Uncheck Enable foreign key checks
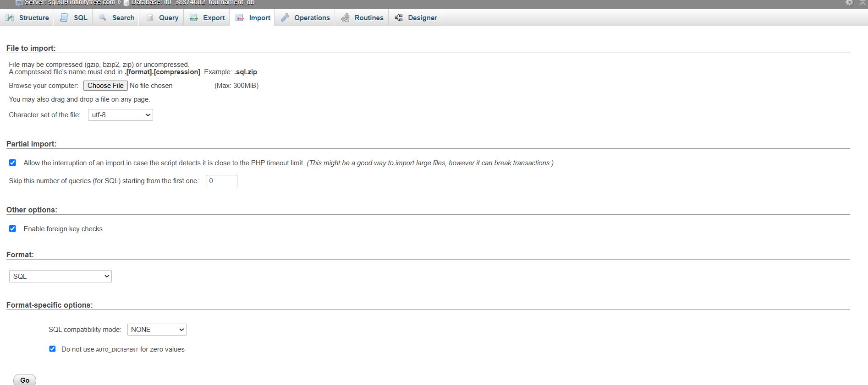Screen dimensions: 868x385 (x=12, y=228)
